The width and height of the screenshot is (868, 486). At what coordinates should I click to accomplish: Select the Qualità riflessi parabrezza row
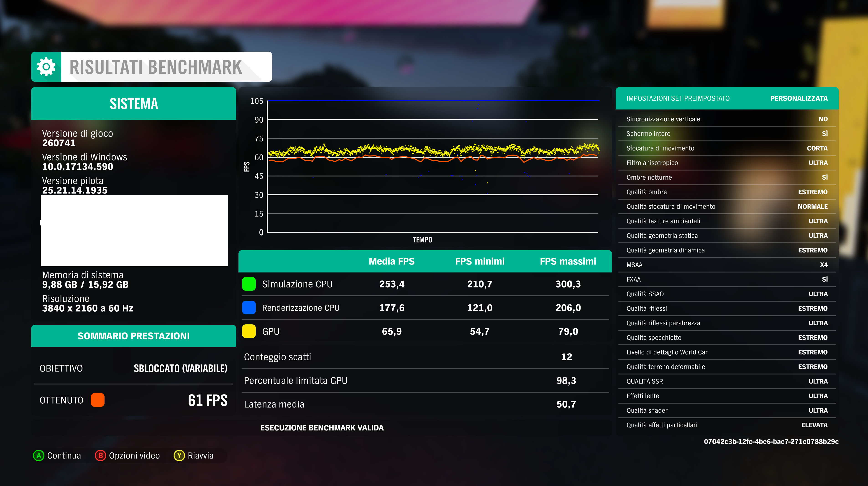[727, 323]
